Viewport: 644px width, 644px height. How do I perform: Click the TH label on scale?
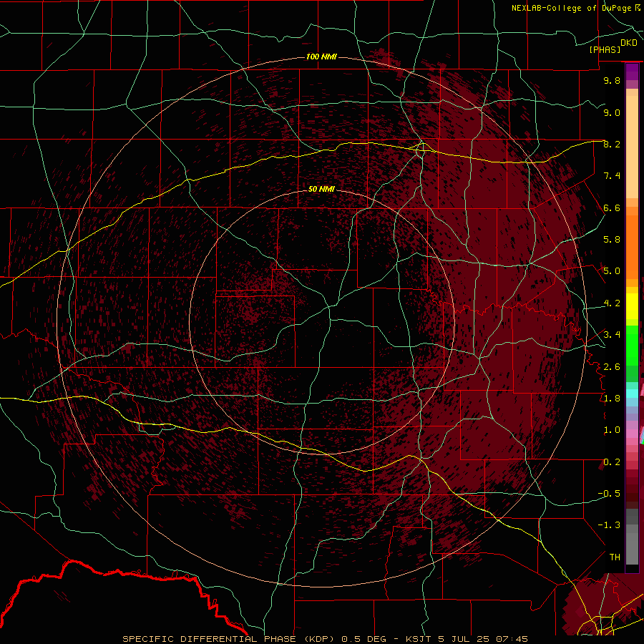coord(615,557)
